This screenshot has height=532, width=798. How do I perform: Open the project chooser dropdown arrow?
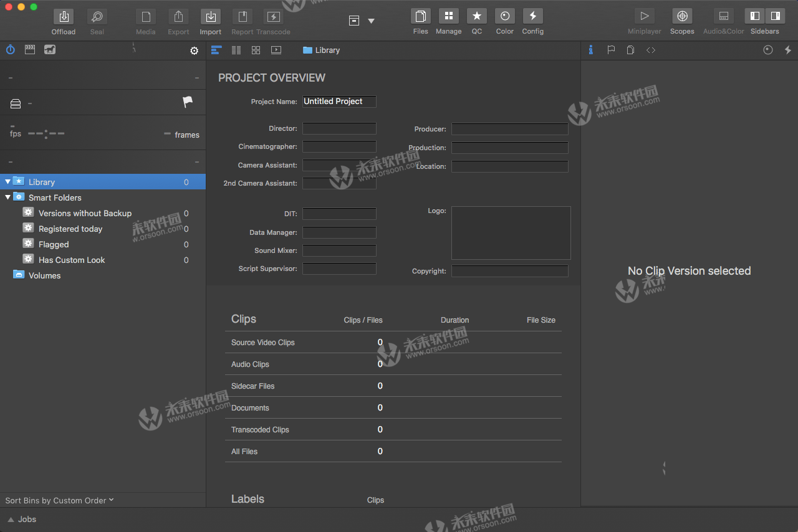(x=371, y=21)
